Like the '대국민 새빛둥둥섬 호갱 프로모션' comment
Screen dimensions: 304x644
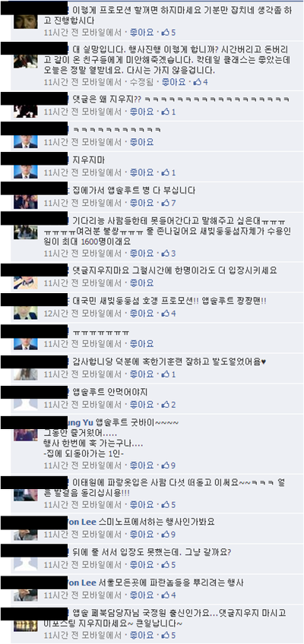point(141,314)
